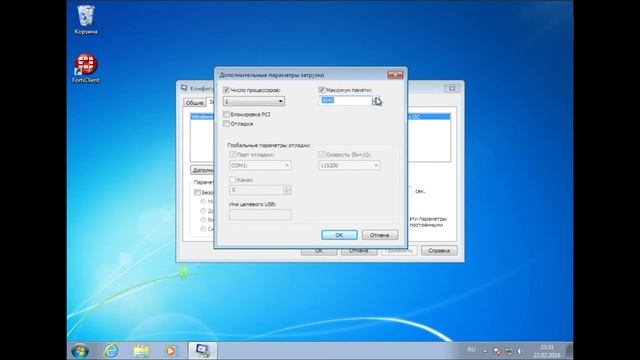Select the first safe mode radio option
This screenshot has height=360, width=640.
coord(203,202)
